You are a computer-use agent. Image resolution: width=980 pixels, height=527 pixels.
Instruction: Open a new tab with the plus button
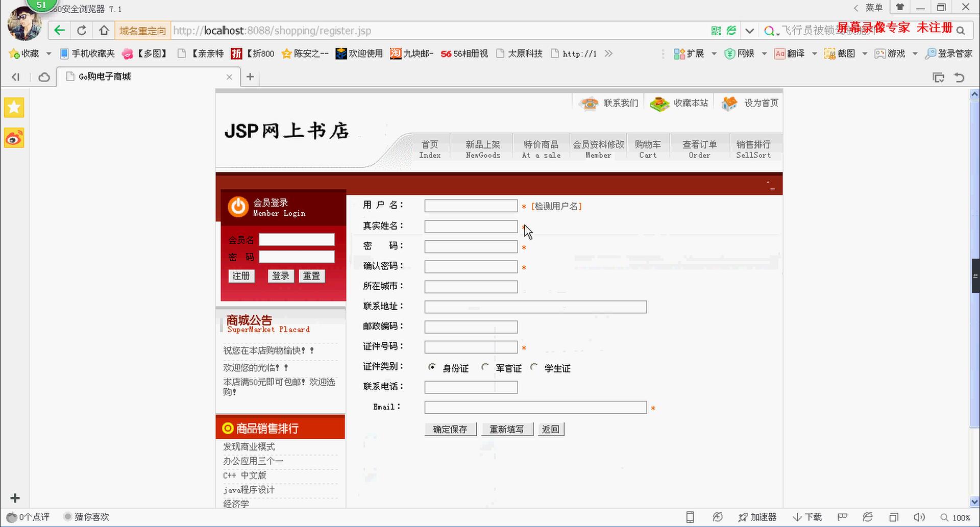[x=250, y=77]
